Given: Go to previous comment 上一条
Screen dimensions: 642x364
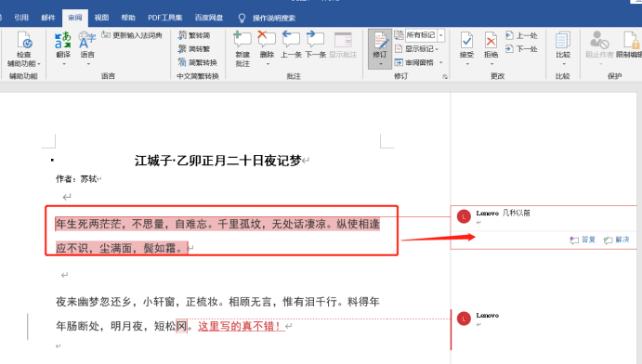Looking at the screenshot, I should tap(291, 45).
